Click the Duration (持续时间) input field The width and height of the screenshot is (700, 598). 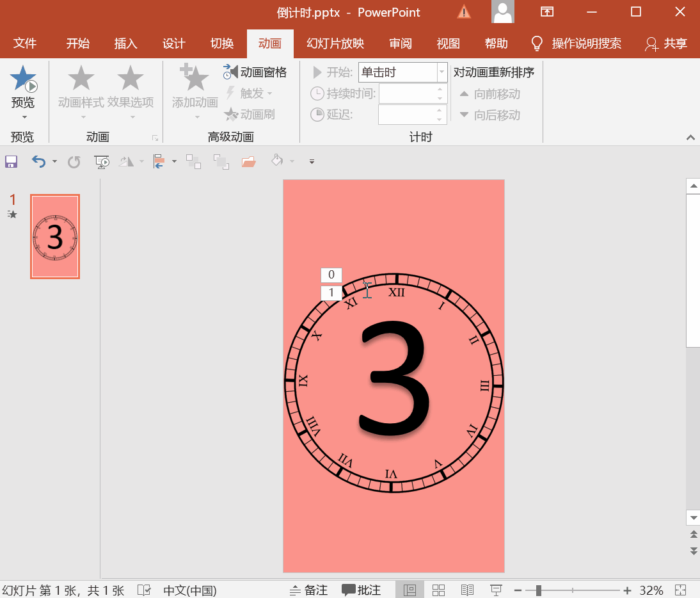(x=413, y=93)
